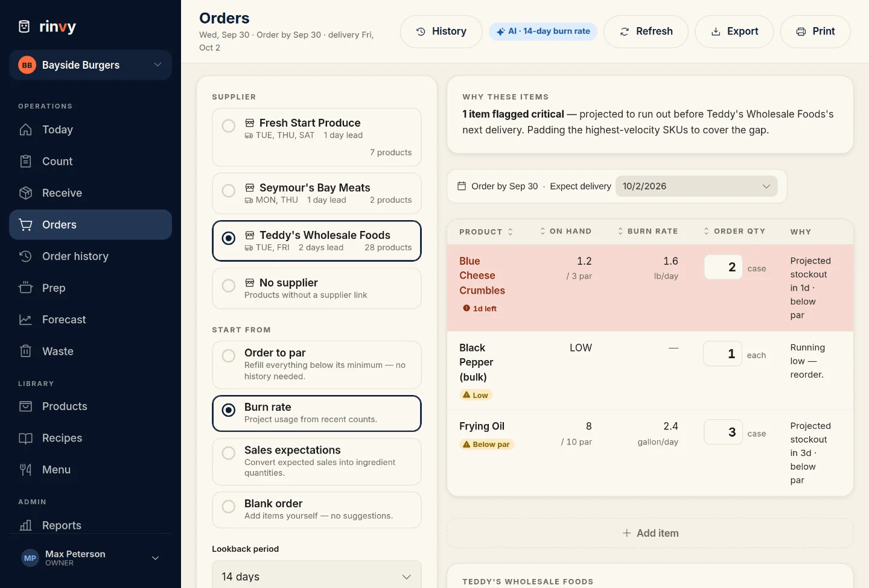The height and width of the screenshot is (588, 869).
Task: Click the MP user avatar
Action: tap(30, 558)
